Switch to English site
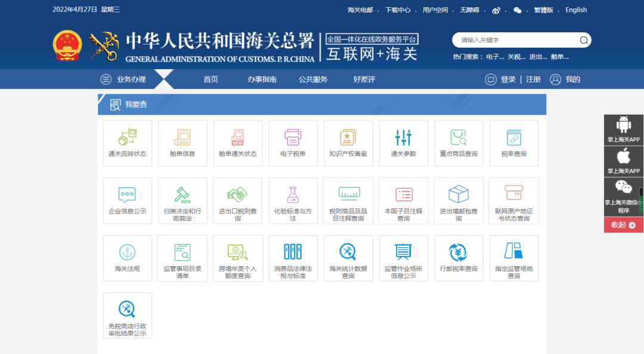The width and height of the screenshot is (644, 354). click(576, 10)
